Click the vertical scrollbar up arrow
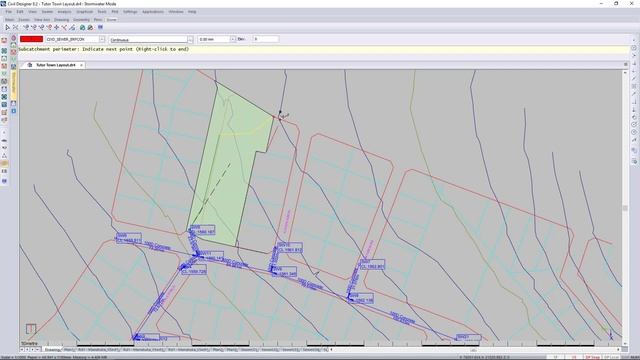640x360 pixels. [625, 72]
